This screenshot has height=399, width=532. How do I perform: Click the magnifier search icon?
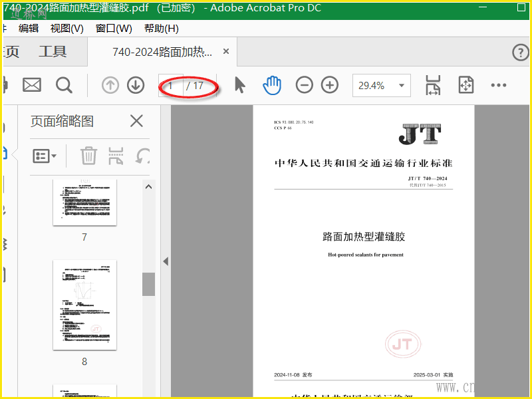64,85
